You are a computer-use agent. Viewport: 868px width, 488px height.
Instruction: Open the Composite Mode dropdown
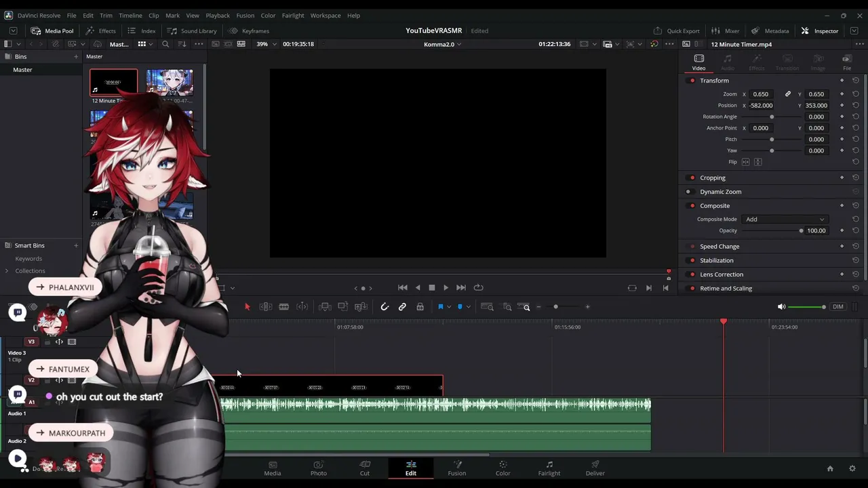(x=785, y=219)
